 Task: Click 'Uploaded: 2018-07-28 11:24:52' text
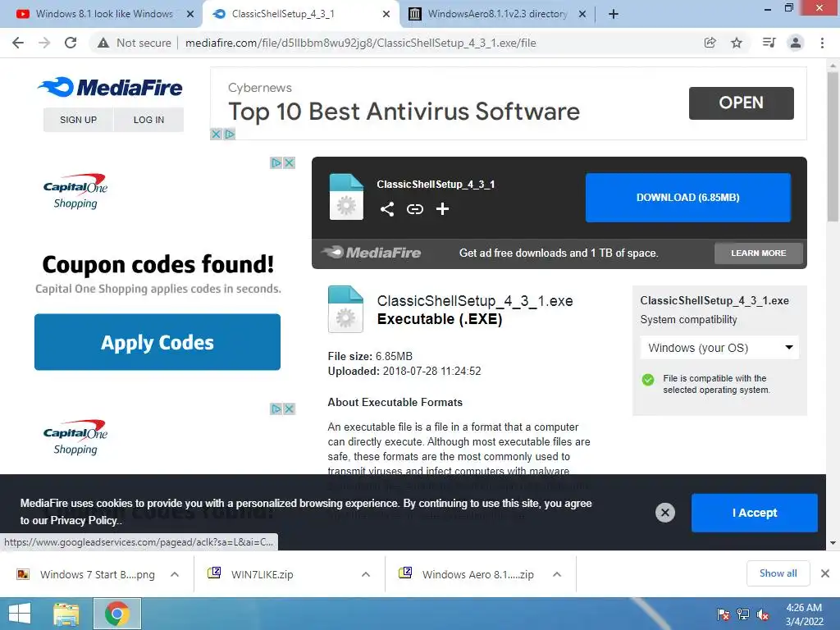(x=404, y=372)
